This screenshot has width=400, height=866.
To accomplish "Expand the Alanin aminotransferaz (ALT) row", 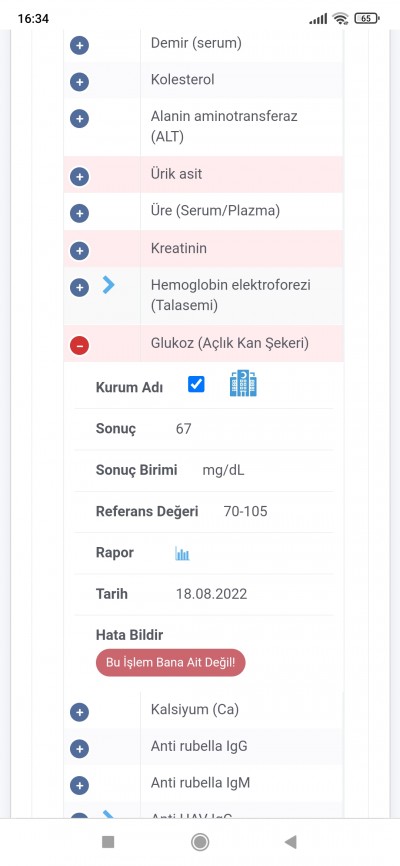I will tap(80, 119).
